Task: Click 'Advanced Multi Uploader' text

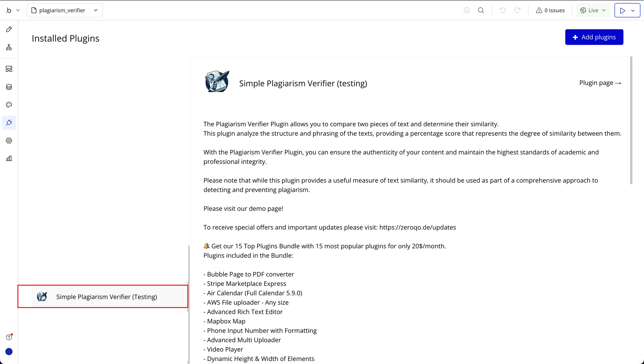Action: tap(244, 340)
